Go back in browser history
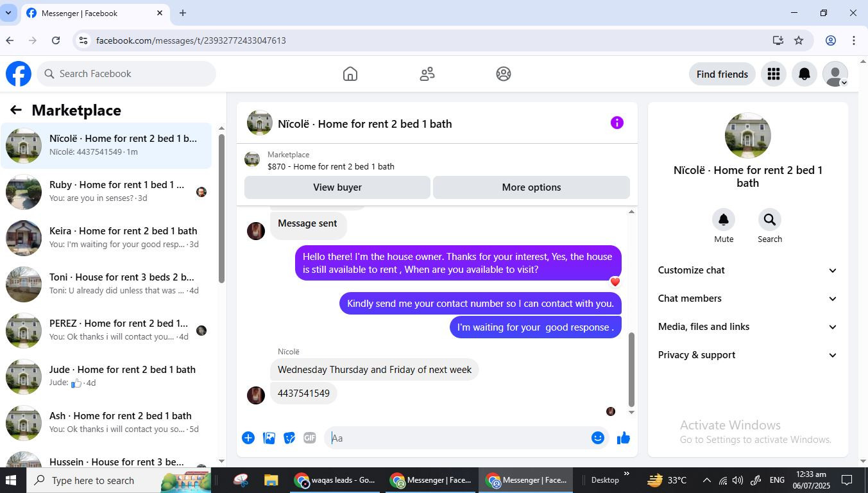868x493 pixels. click(x=10, y=40)
